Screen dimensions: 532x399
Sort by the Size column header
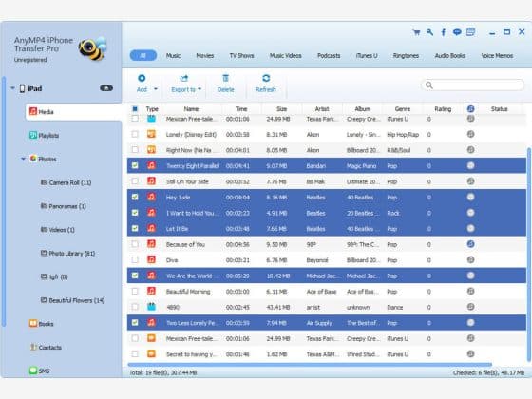click(x=281, y=109)
